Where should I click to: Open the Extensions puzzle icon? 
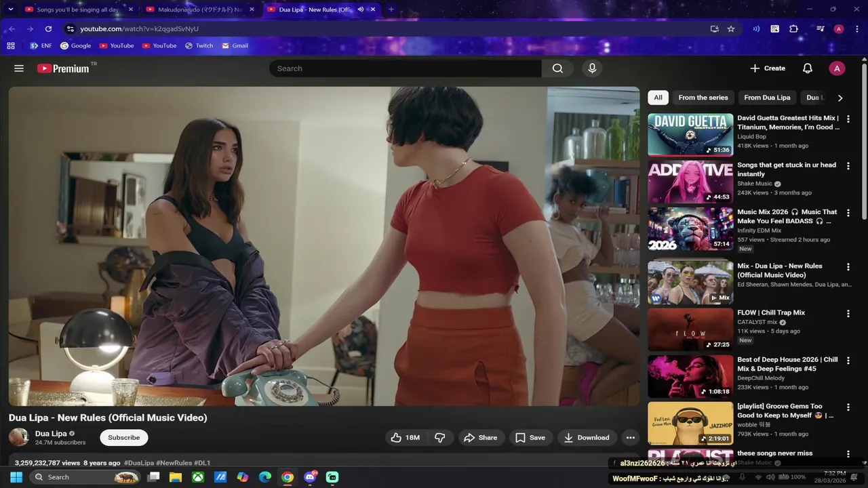coord(794,29)
